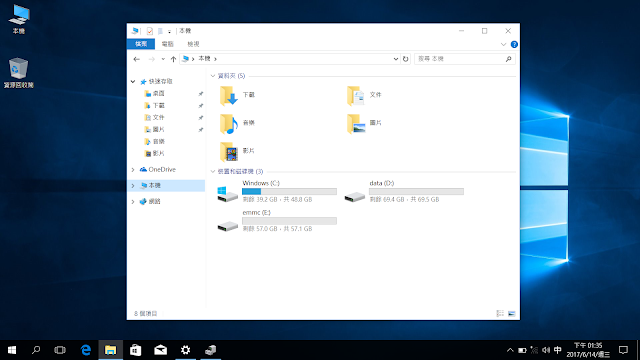
Task: Collapse the Folders (5) group header
Action: [x=213, y=76]
